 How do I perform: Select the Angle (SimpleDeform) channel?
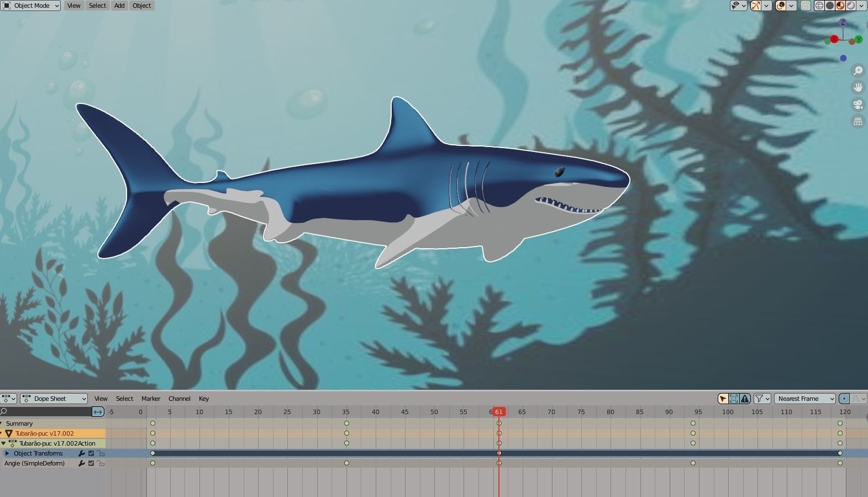click(x=34, y=463)
